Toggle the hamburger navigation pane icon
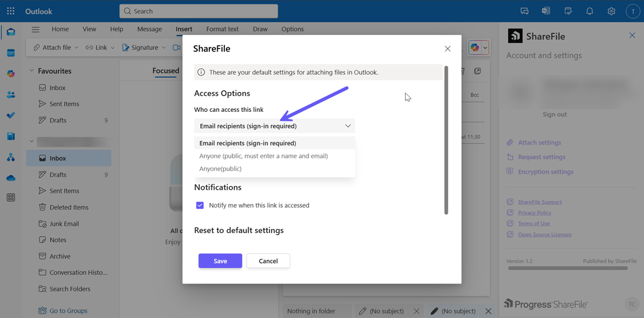Image resolution: width=644 pixels, height=318 pixels. pos(36,29)
